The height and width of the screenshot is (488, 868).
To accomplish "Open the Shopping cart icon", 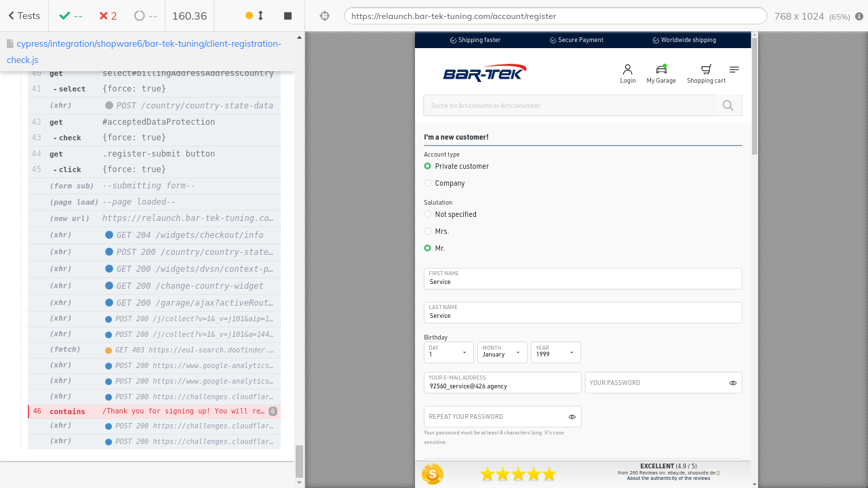I will coord(706,70).
